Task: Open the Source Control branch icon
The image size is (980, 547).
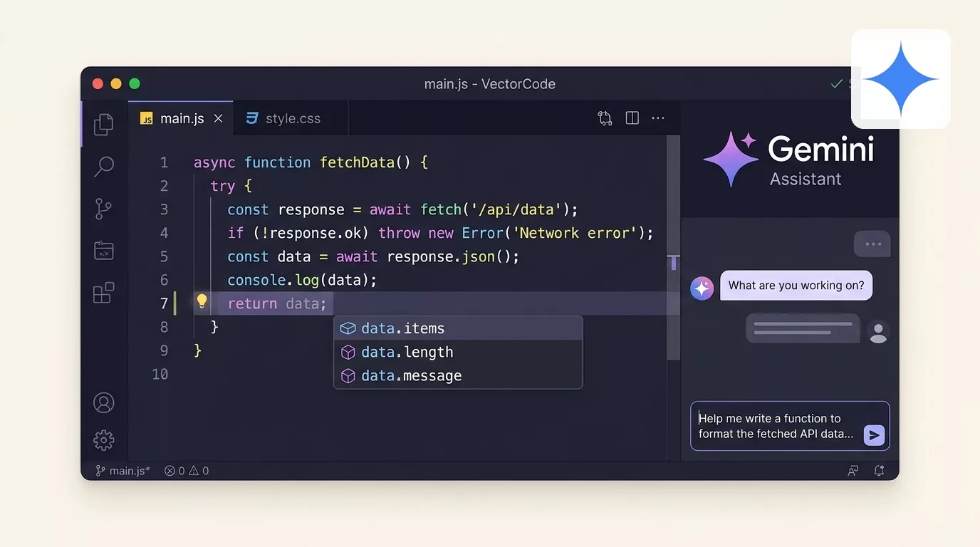Action: pos(104,209)
